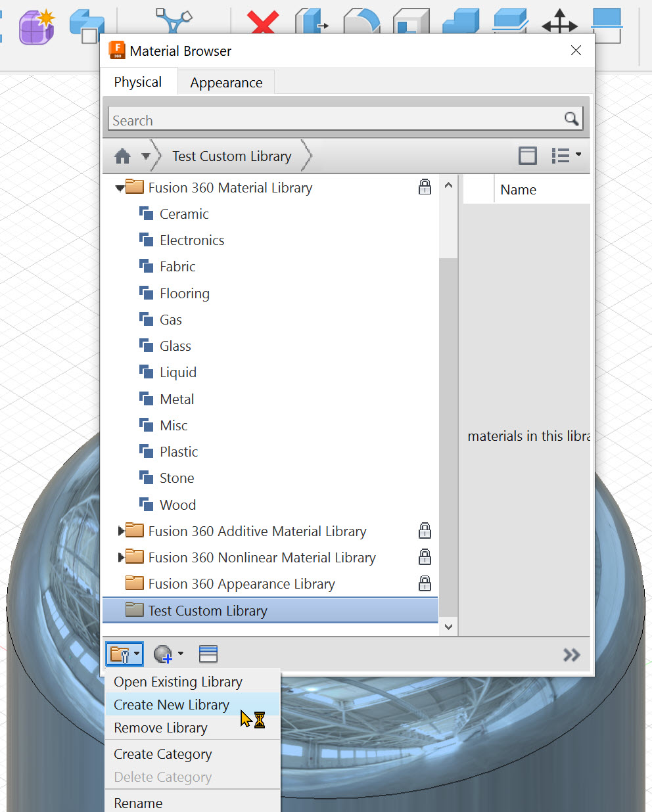This screenshot has height=812, width=652.
Task: Collapse the Fusion 360 Material Library tree
Action: (119, 187)
